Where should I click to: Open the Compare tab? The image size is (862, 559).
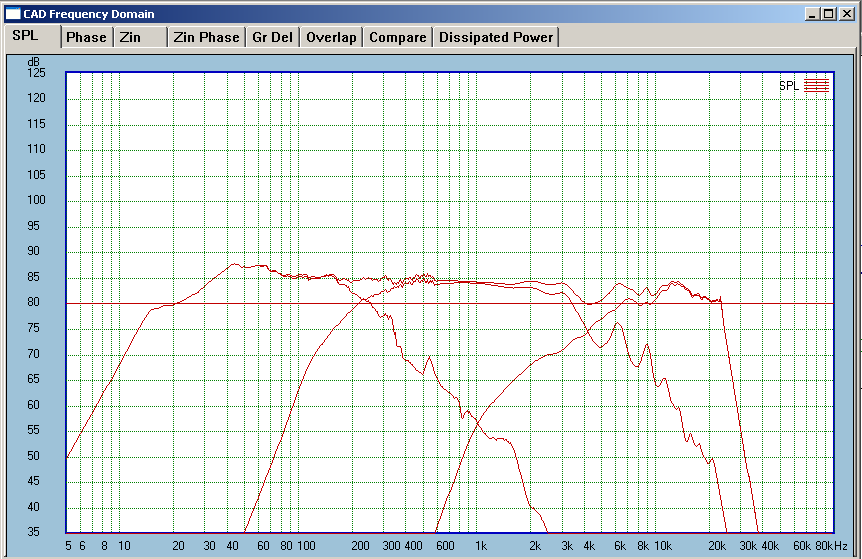[398, 37]
